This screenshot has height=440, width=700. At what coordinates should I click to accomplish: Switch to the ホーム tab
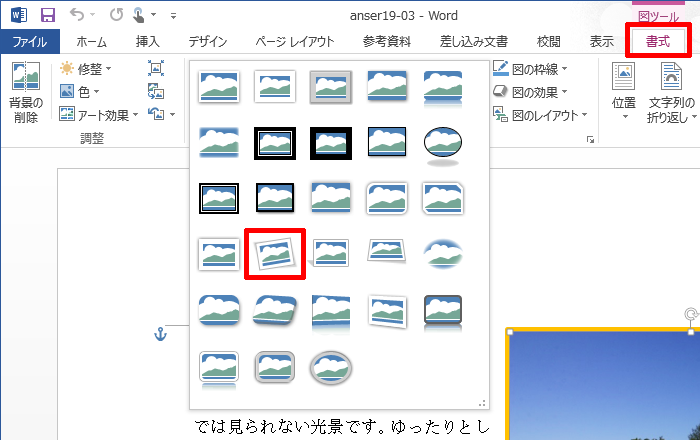(92, 42)
